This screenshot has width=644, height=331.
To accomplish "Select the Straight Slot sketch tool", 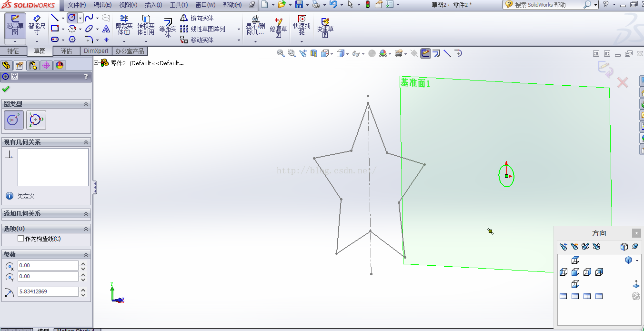I will [55, 40].
